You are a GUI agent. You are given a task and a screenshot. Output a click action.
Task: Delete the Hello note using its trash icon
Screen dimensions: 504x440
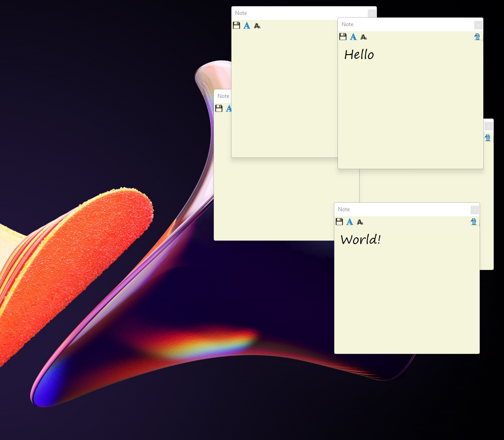477,37
